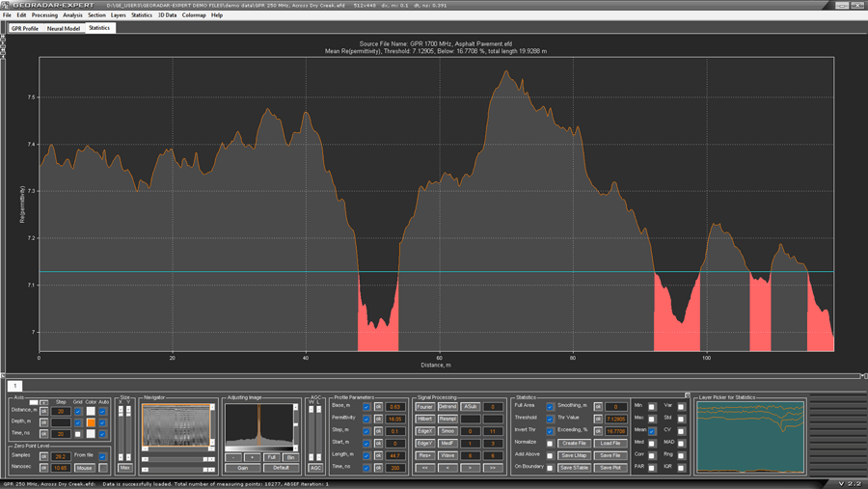Click the Save Plot button
Screen dimensions: 868x489
point(610,468)
